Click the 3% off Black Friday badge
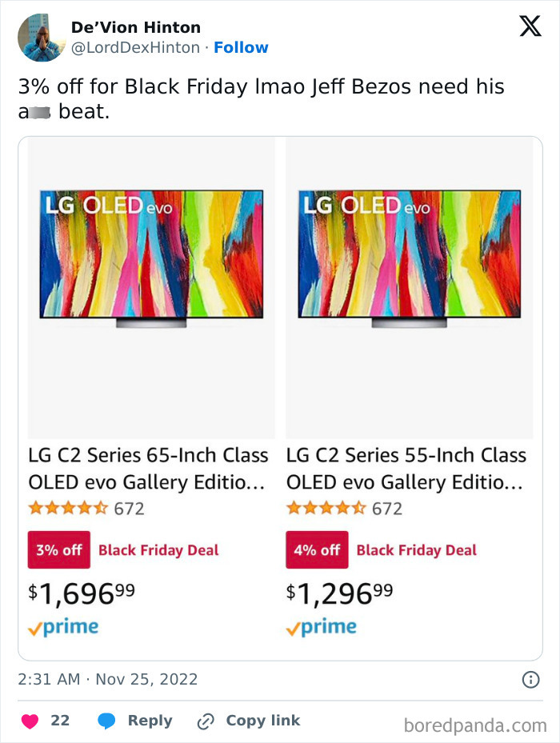This screenshot has height=743, width=560. (58, 549)
